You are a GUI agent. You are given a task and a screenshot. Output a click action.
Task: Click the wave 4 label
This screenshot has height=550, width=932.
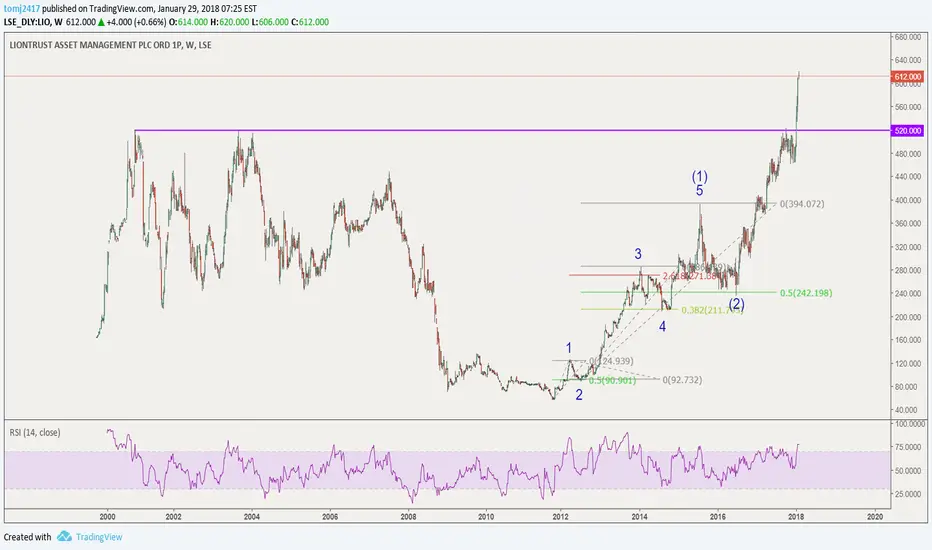click(x=662, y=326)
